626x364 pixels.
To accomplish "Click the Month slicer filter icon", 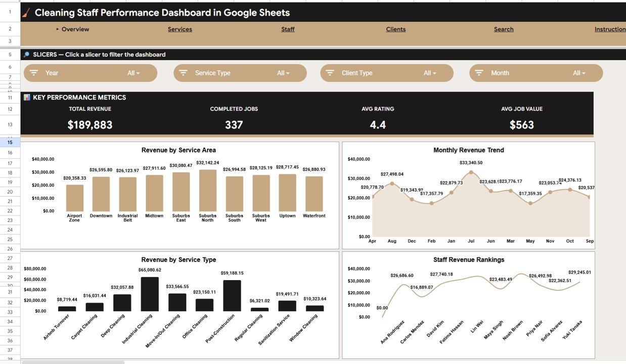I will tap(479, 73).
